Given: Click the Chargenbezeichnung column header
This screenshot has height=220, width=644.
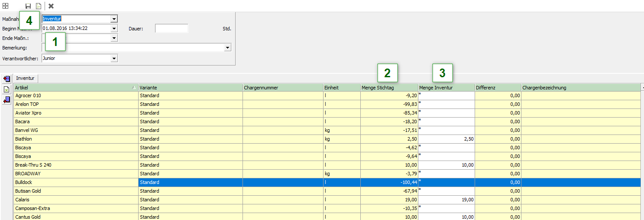Looking at the screenshot, I should (x=580, y=88).
